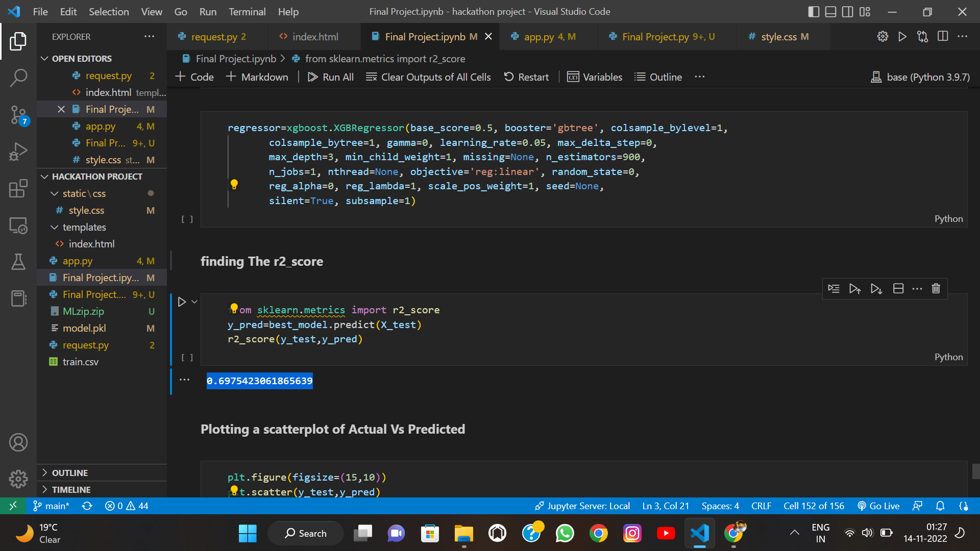Open the Source Control panel showing 7 changes

click(x=18, y=115)
